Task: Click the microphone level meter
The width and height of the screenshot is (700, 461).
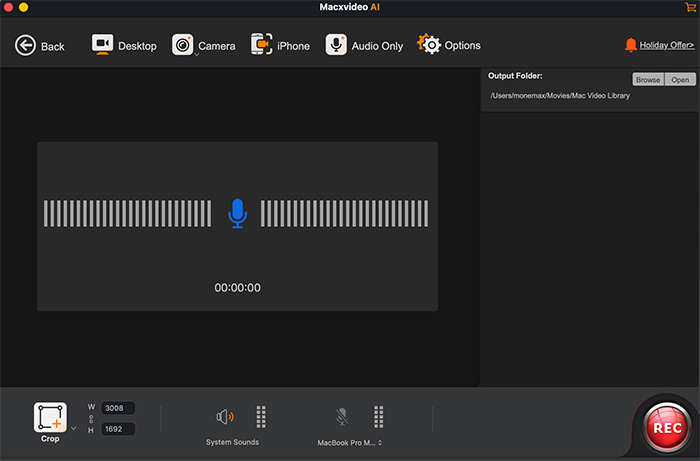Action: 379,417
